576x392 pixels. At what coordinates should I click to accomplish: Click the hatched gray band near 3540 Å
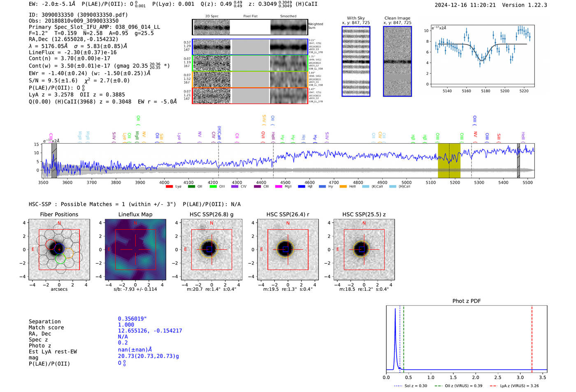pyautogui.click(x=54, y=160)
